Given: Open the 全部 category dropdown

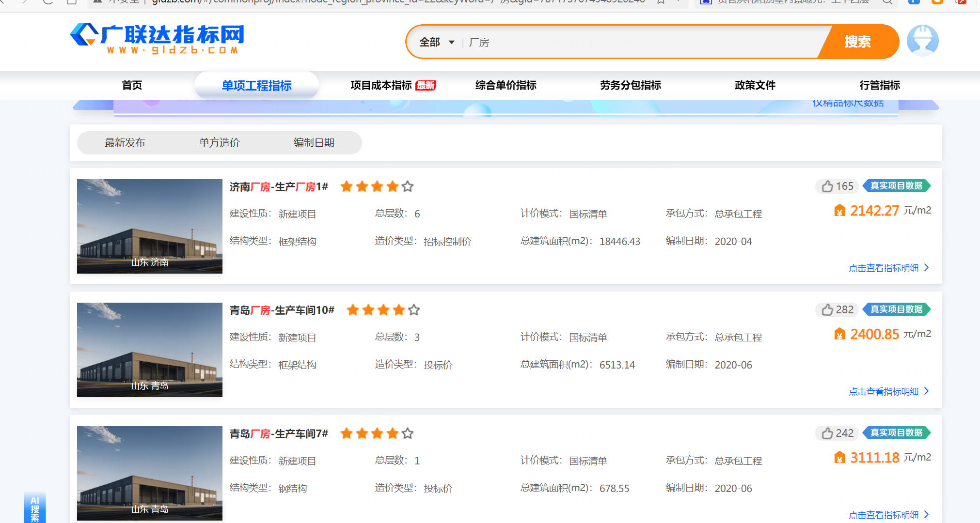Looking at the screenshot, I should pyautogui.click(x=437, y=42).
